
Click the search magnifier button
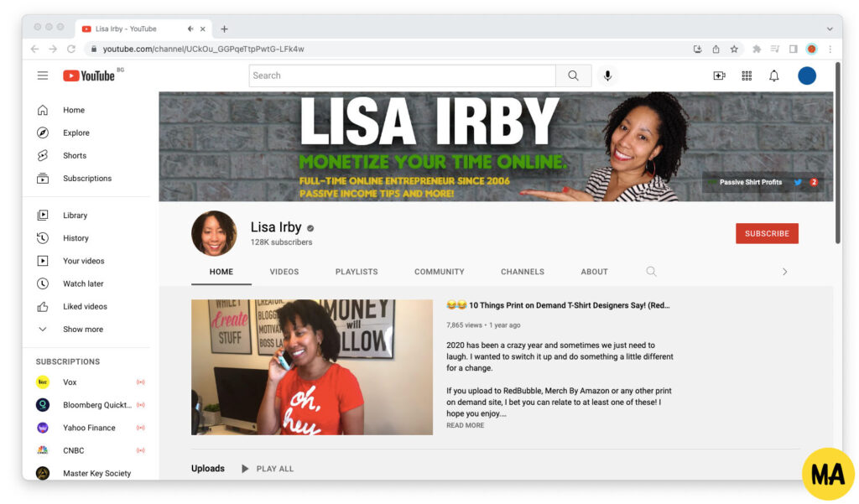(573, 75)
